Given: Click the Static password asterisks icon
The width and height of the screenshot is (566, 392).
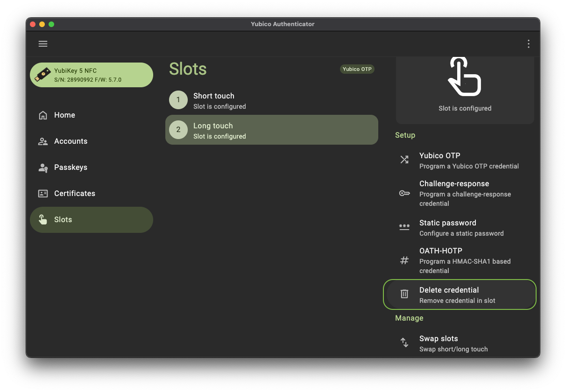Looking at the screenshot, I should pos(404,227).
